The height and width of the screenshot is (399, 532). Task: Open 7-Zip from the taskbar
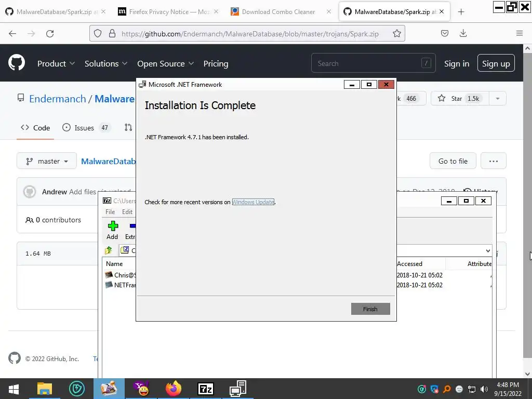206,389
